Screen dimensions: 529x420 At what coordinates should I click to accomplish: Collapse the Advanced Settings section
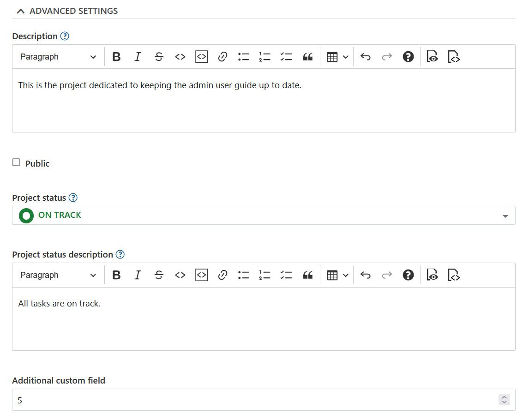coord(21,11)
